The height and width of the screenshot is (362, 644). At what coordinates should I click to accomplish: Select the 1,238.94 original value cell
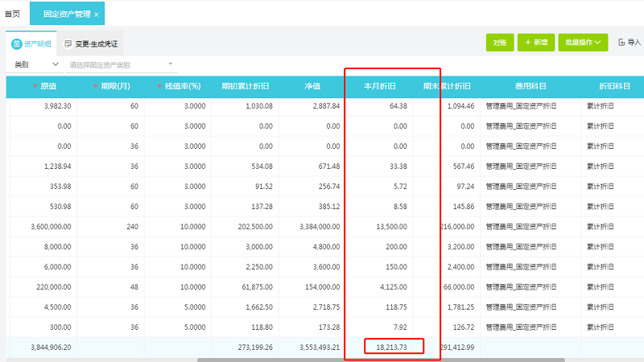click(57, 167)
